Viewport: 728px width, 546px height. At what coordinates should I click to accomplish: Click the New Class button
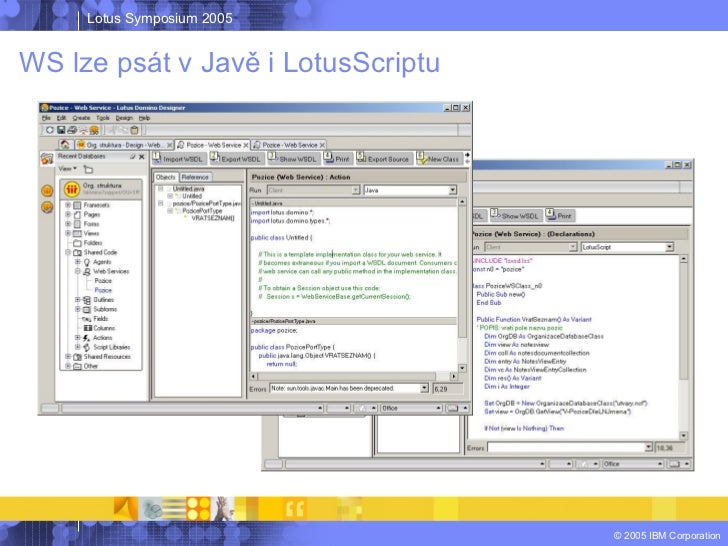click(438, 159)
